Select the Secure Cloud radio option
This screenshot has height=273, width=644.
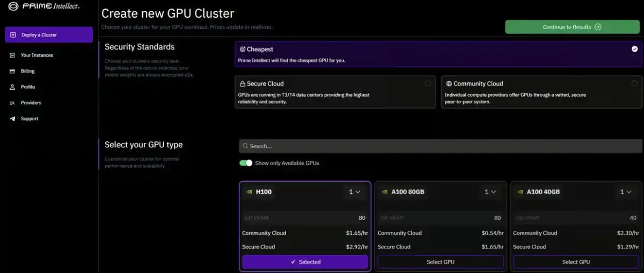428,84
